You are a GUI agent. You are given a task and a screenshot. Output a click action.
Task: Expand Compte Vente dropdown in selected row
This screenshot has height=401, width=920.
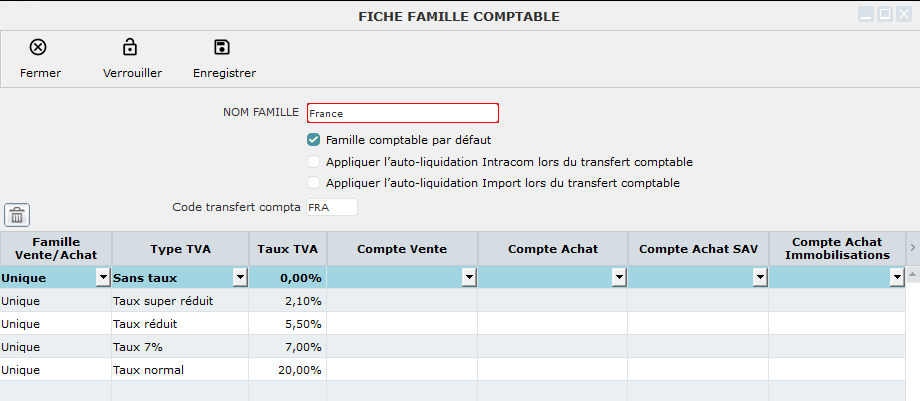click(469, 278)
